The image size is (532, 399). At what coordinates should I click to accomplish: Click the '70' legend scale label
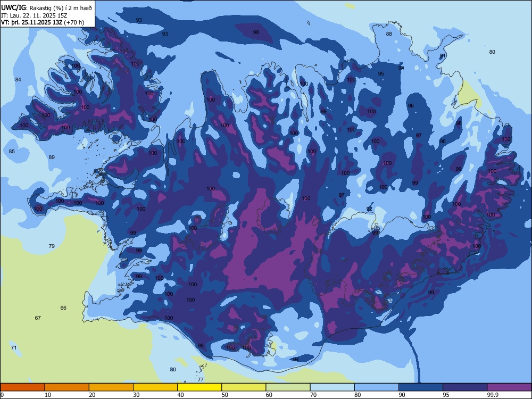[x=313, y=395]
